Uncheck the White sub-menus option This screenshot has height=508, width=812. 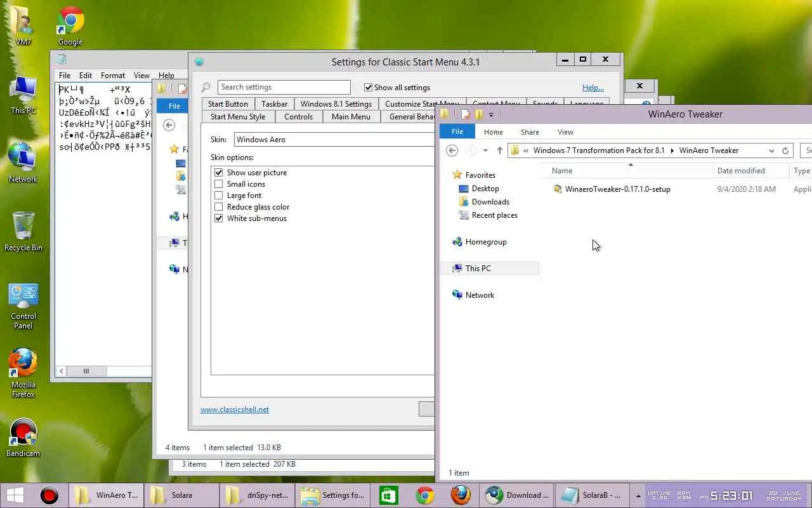pyautogui.click(x=219, y=218)
